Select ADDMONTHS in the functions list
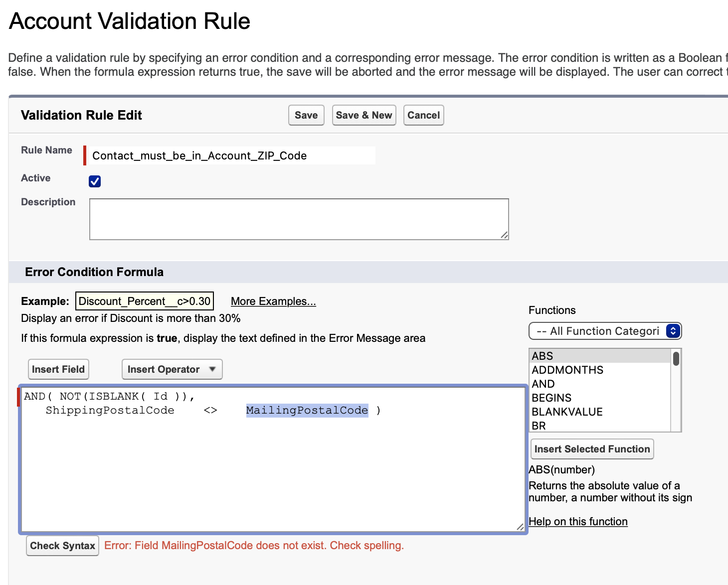 tap(567, 370)
